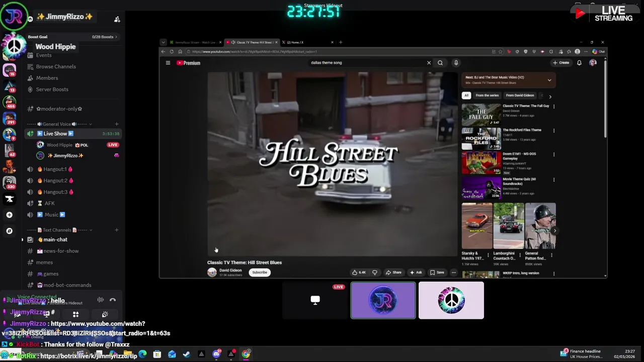Open options menu for The Fall Guy video
Viewport: 644px width, 362px height.
tap(554, 107)
